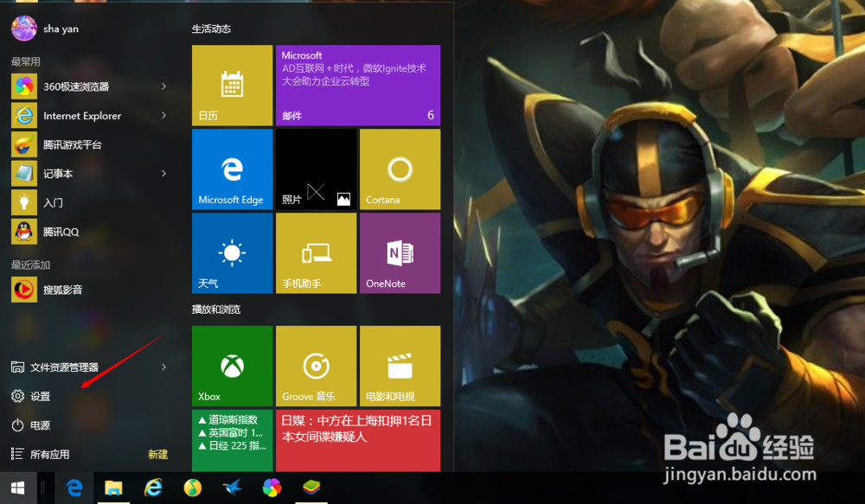Open Edge from the taskbar

[x=74, y=488]
